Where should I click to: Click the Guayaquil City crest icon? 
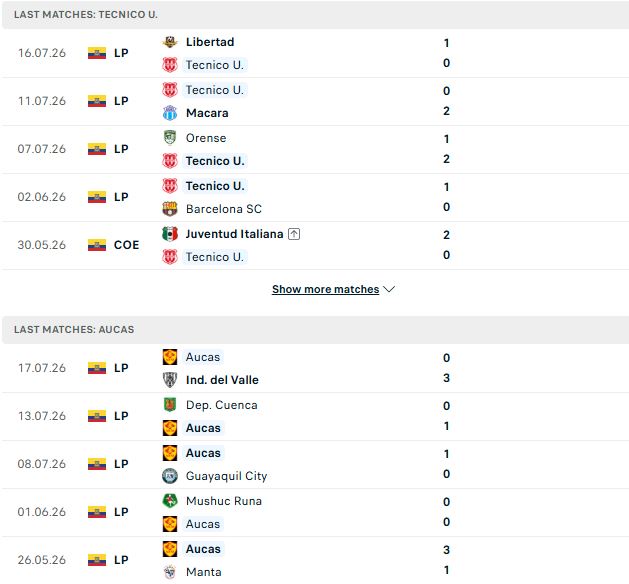pos(170,476)
